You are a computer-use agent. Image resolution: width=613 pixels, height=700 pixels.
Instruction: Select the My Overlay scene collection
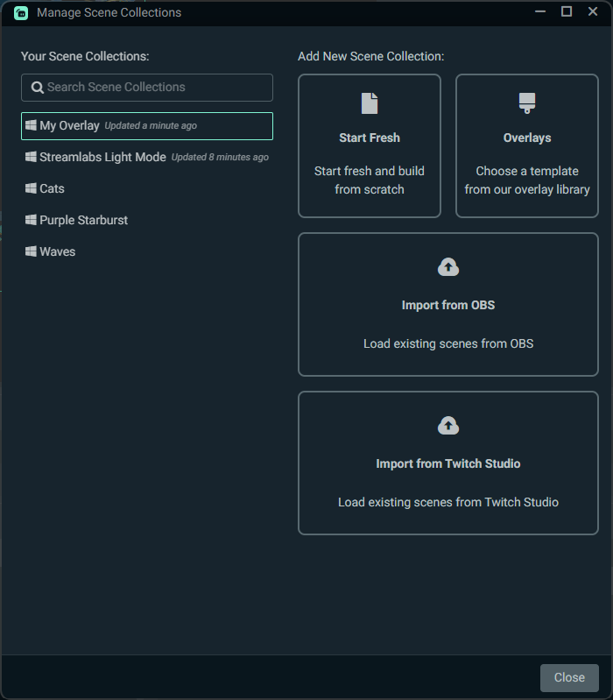point(147,126)
